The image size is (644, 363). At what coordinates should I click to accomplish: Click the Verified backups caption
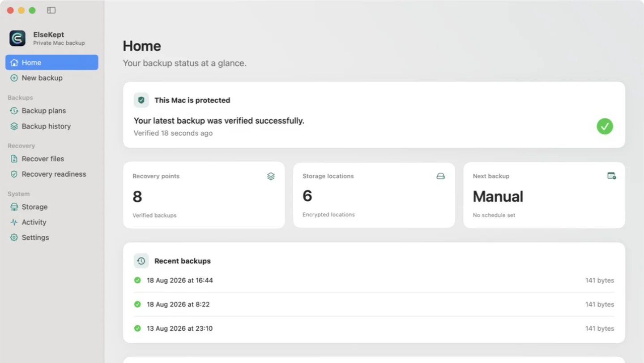click(x=154, y=216)
